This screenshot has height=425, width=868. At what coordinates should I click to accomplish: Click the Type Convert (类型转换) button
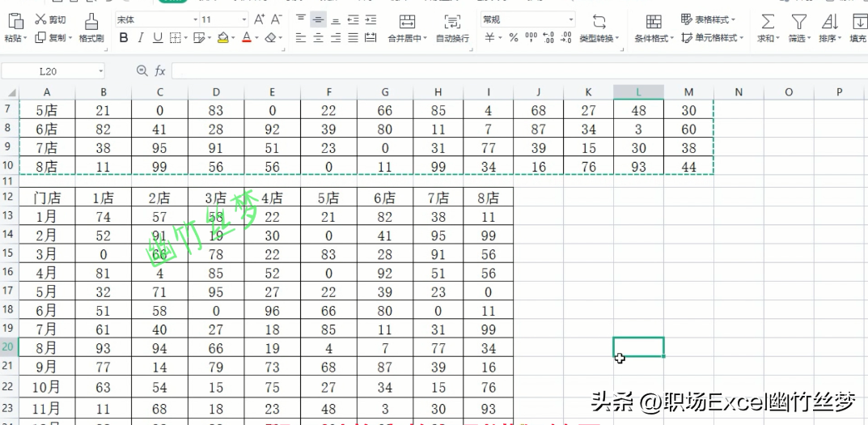click(x=599, y=29)
